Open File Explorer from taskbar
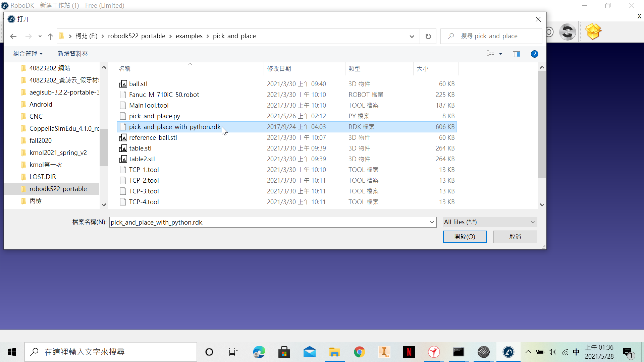 pos(334,352)
